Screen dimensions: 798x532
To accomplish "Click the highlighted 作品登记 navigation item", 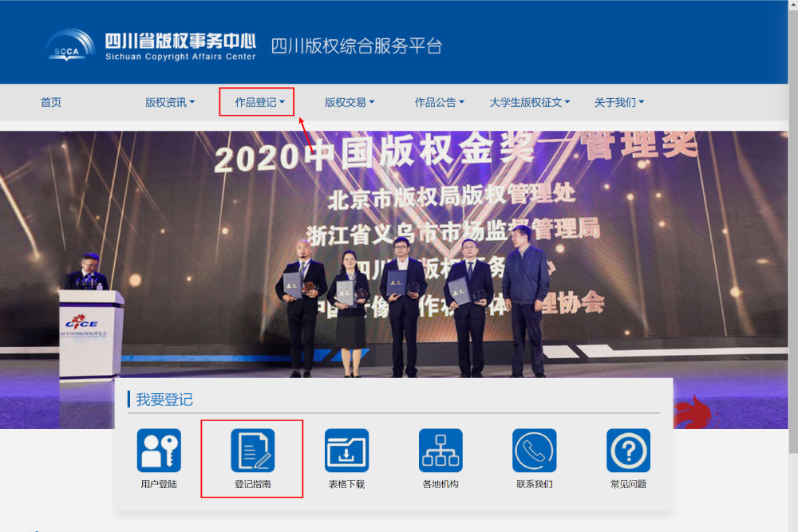I will [x=256, y=102].
